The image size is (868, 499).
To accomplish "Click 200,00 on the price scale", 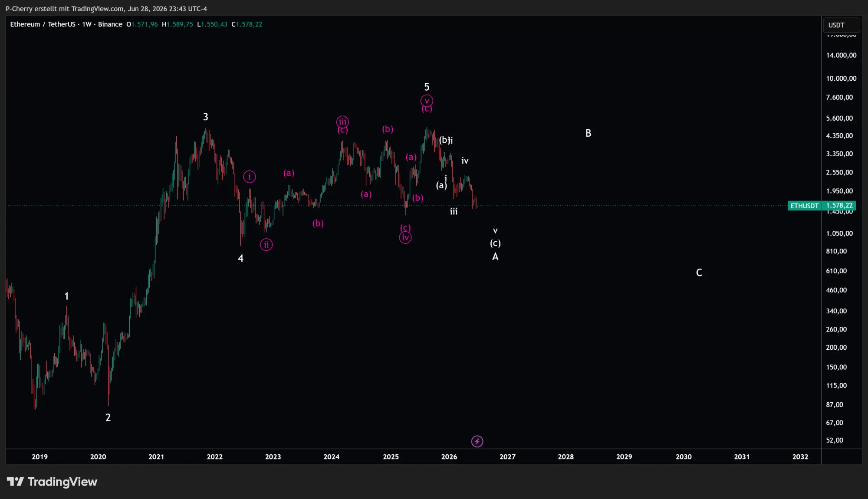I will [x=836, y=348].
